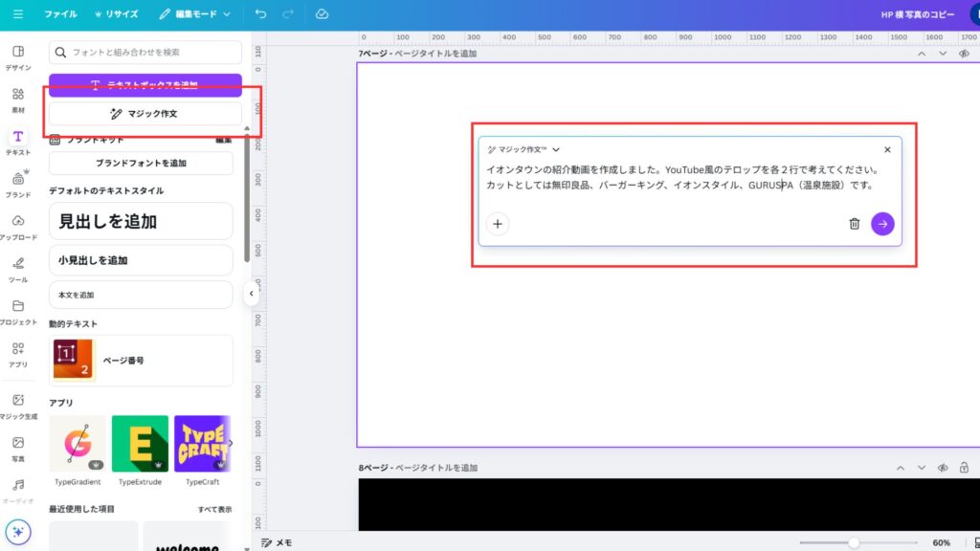
Task: Collapse the side panel with arrow handle
Action: pos(252,295)
